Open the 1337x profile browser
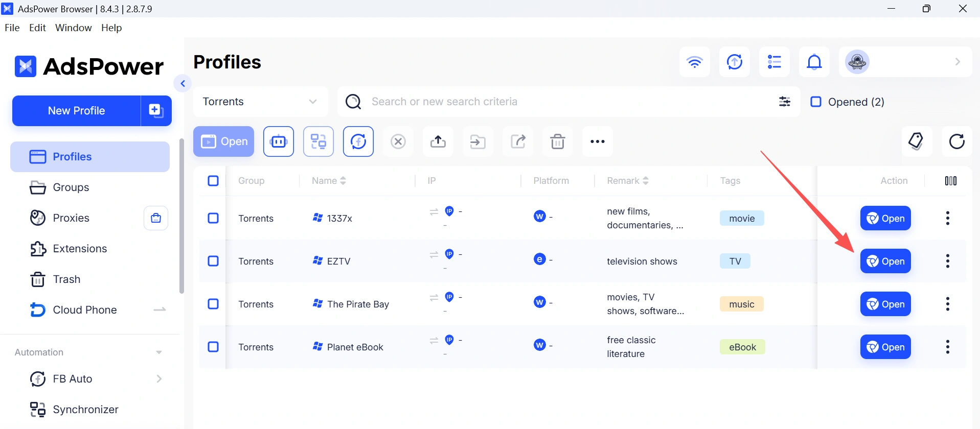 [x=885, y=218]
